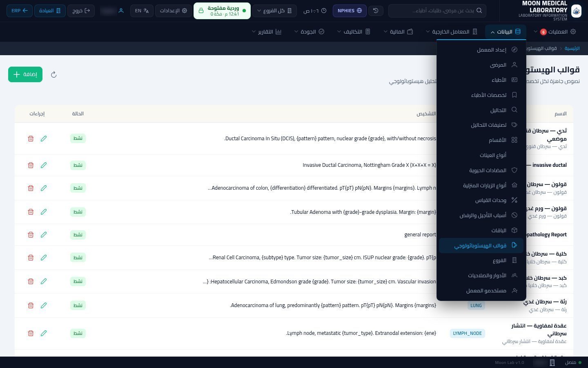
Task: Edit the general report template row
Action: coord(44,235)
